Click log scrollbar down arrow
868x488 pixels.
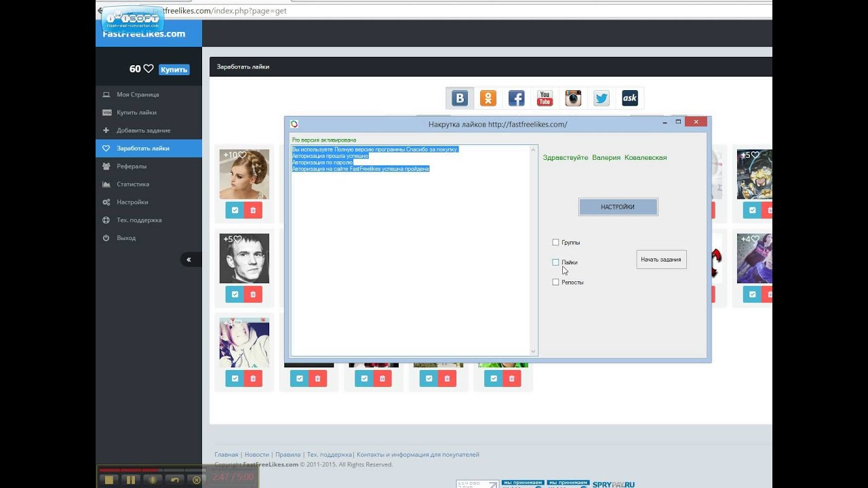[x=533, y=351]
